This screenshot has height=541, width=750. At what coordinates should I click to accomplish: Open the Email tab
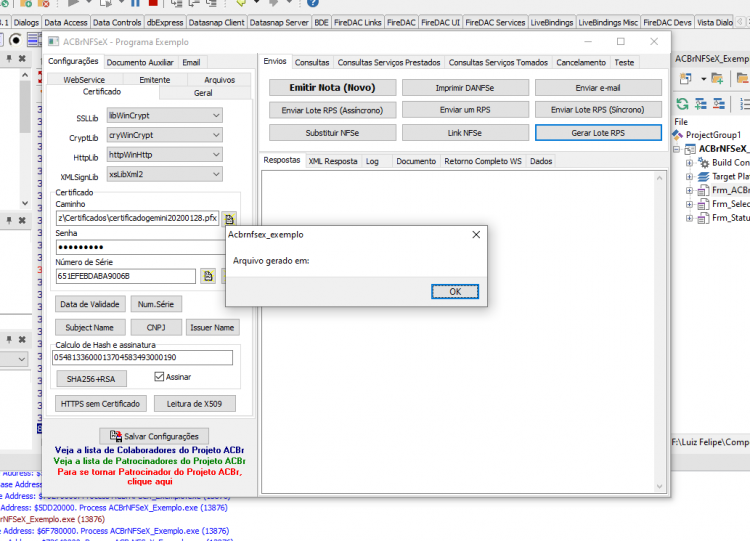[191, 62]
